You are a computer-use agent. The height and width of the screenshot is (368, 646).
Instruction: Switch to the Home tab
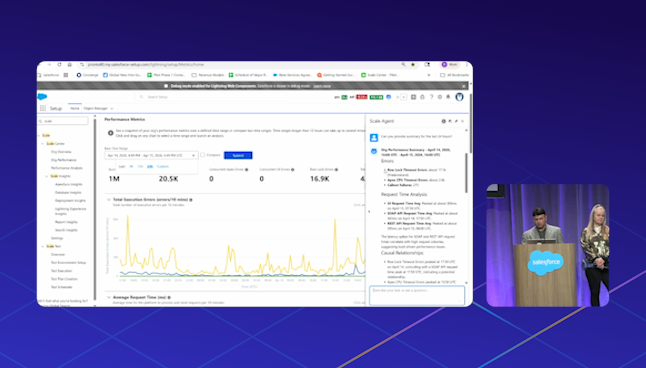75,108
